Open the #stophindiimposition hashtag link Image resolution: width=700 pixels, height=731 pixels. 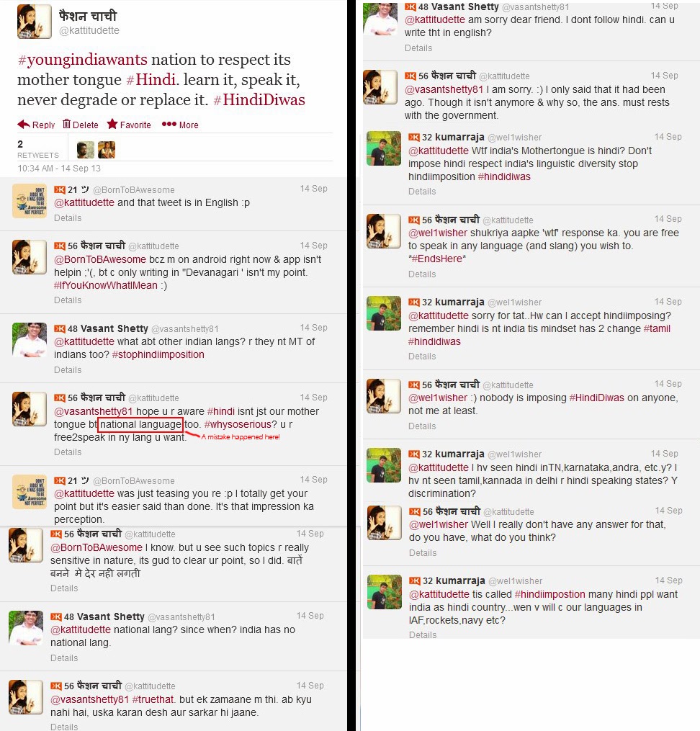158,355
